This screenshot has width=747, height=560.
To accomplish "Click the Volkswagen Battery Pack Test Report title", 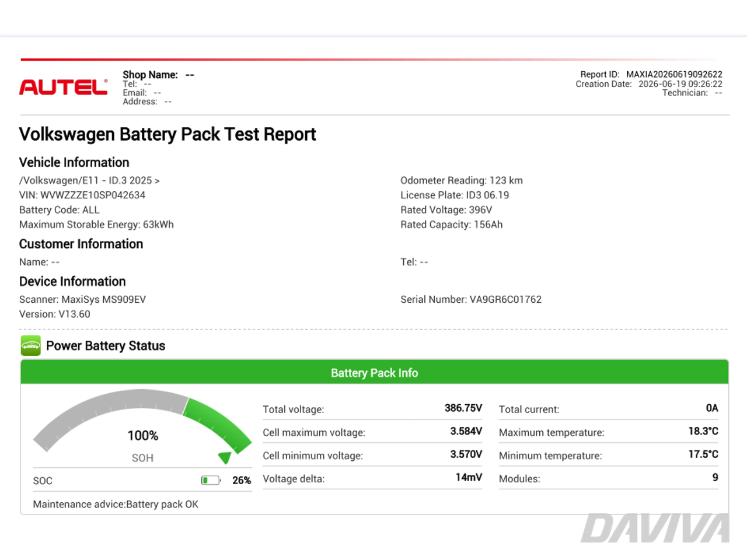I will click(x=167, y=134).
